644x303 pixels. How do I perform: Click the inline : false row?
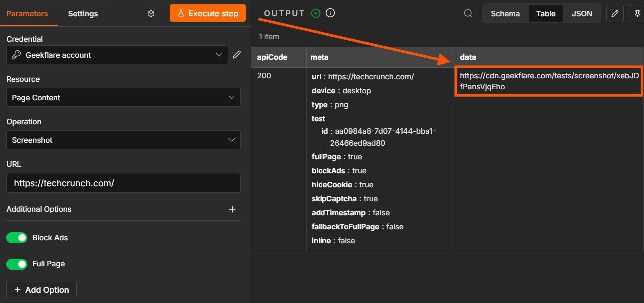[x=333, y=241]
